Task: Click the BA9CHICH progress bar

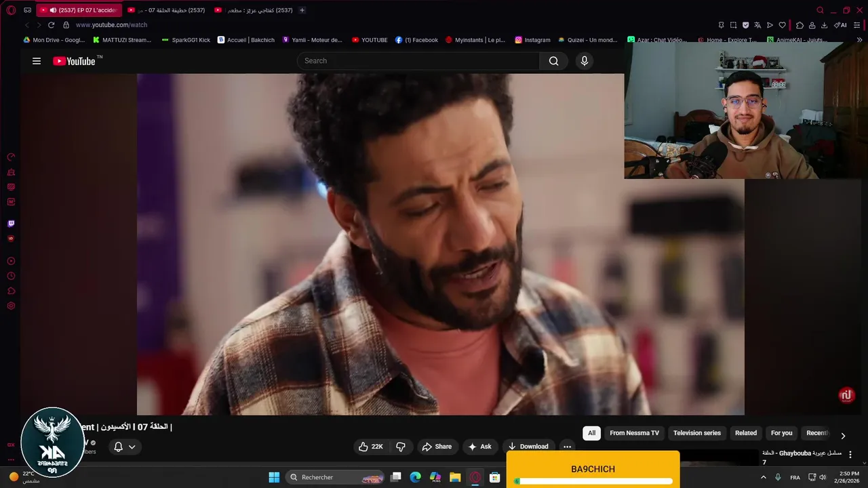Action: 593,481
